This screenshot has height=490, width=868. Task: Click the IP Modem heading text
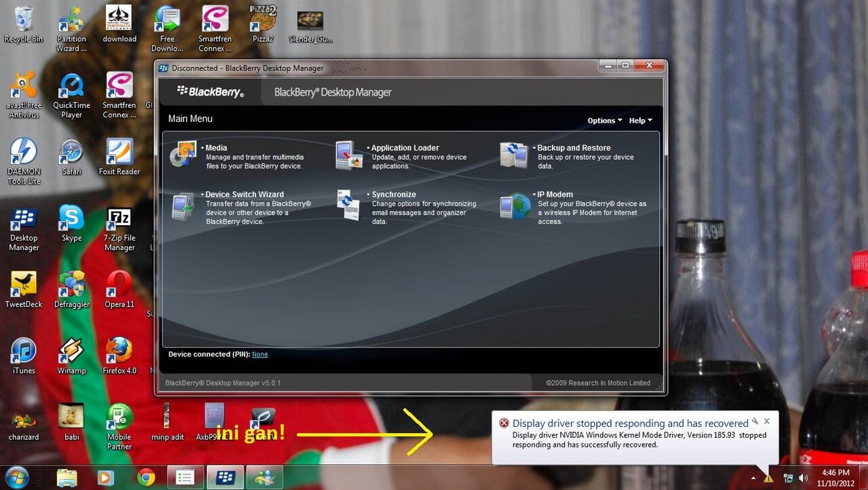tap(555, 195)
